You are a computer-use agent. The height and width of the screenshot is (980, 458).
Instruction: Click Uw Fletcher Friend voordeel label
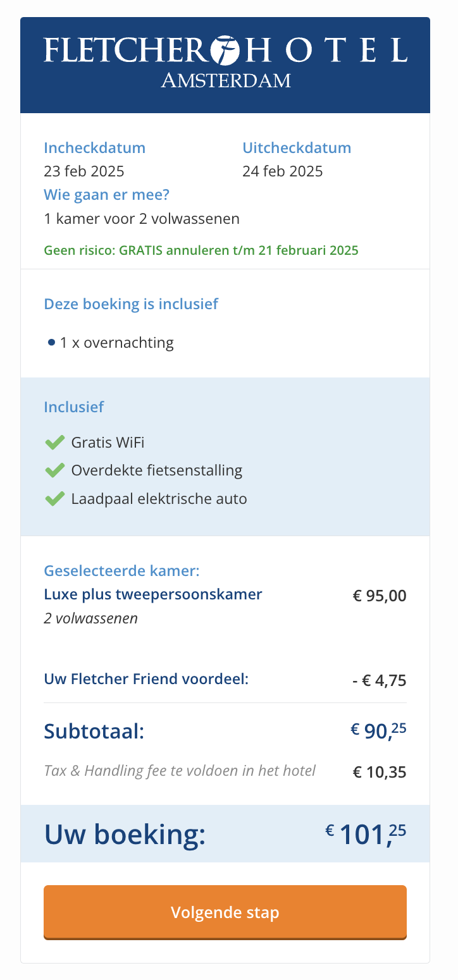pos(146,680)
